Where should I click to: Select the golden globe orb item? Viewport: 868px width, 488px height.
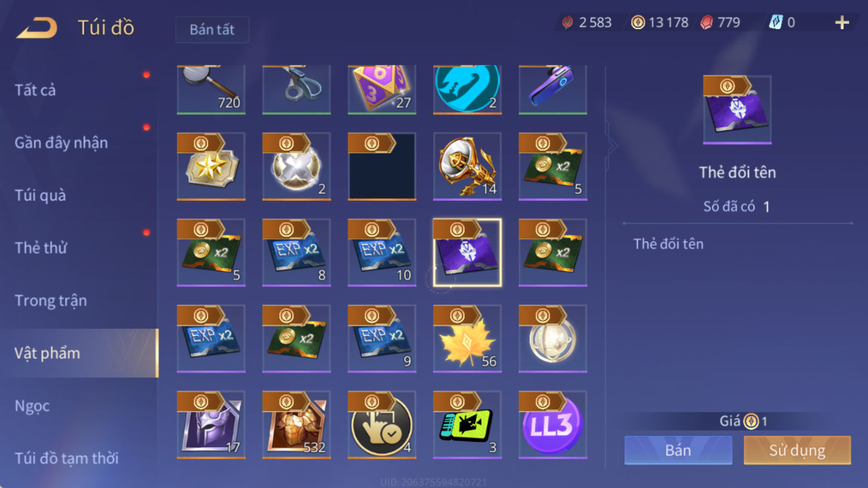coord(553,339)
